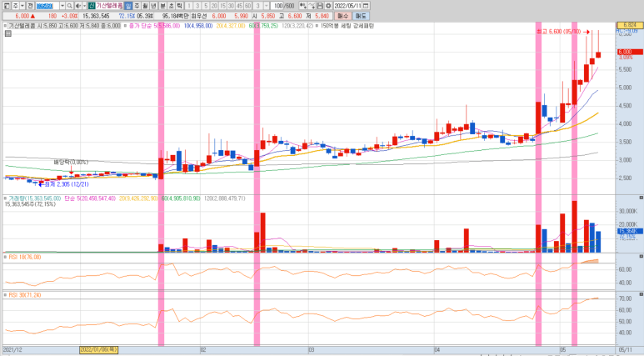Image resolution: width=644 pixels, height=356 pixels.
Task: Select daily (일) chart period
Action: click(x=127, y=6)
